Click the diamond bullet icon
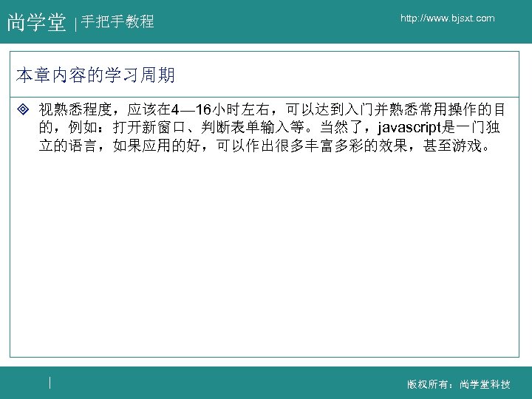 click(x=23, y=109)
